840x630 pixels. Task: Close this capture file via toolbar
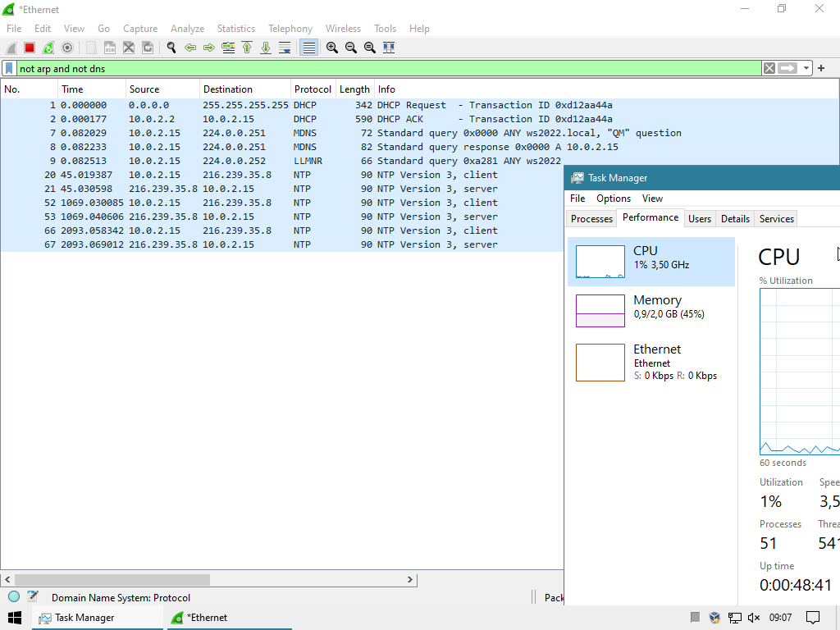coord(129,48)
